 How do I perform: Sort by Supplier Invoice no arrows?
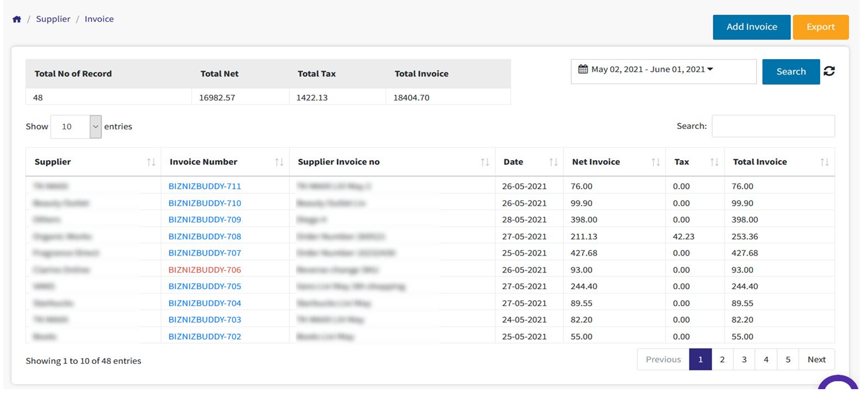click(x=485, y=162)
